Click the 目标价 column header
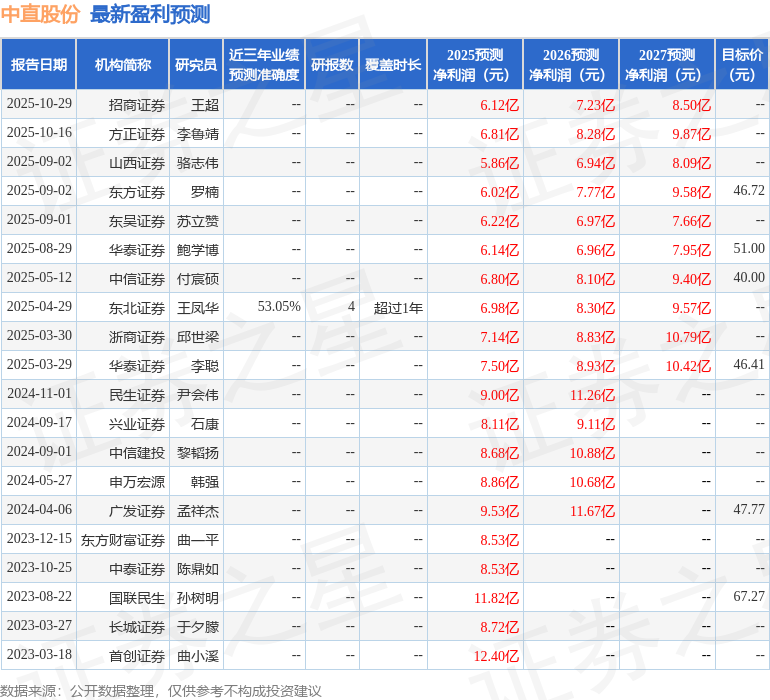Screen dimensions: 770x700 (742, 65)
